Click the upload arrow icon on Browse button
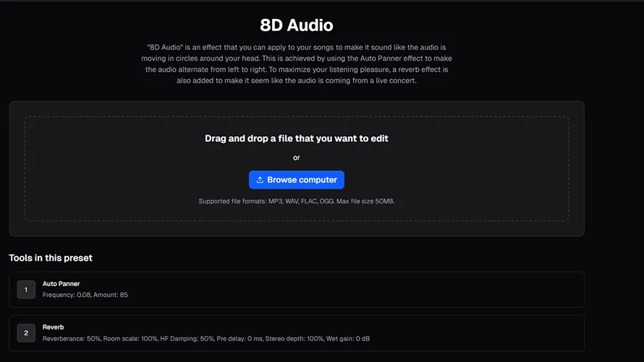The height and width of the screenshot is (362, 644). [x=260, y=180]
